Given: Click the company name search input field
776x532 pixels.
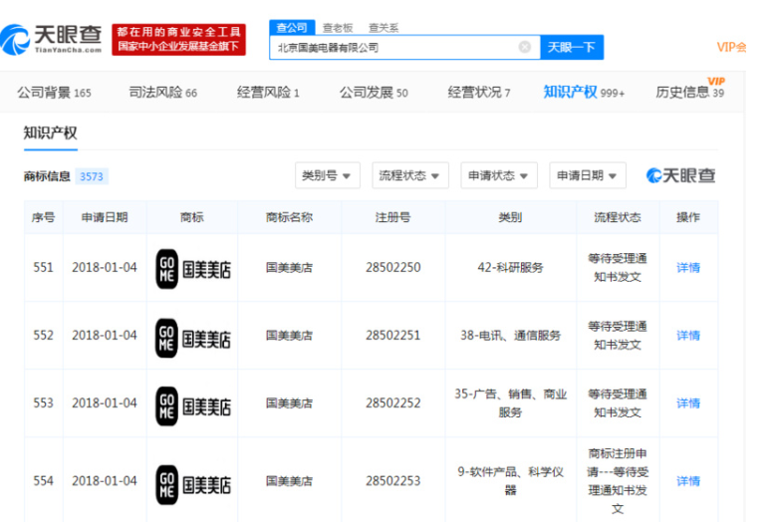Looking at the screenshot, I should point(404,48).
